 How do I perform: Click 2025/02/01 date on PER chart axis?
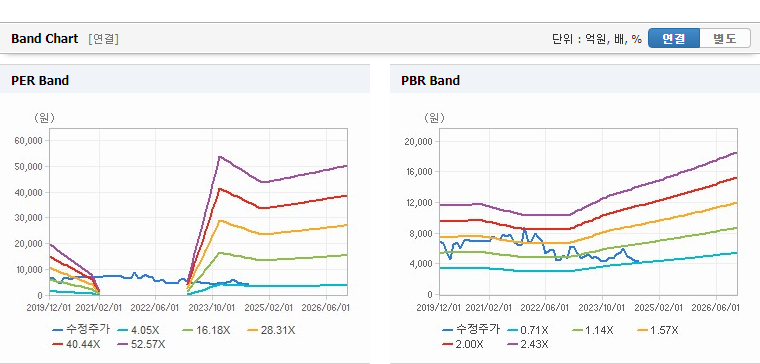[x=270, y=307]
